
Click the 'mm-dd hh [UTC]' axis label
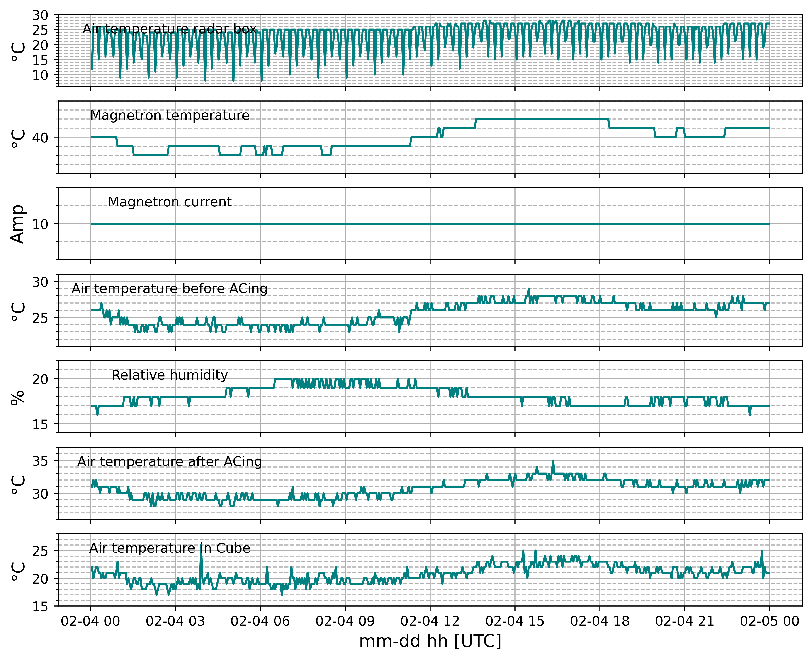[x=430, y=641]
